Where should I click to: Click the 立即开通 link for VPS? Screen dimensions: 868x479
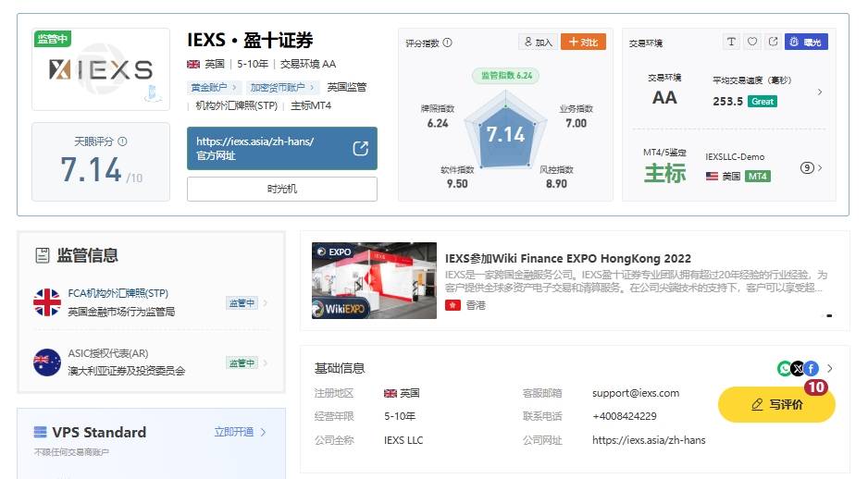[234, 432]
